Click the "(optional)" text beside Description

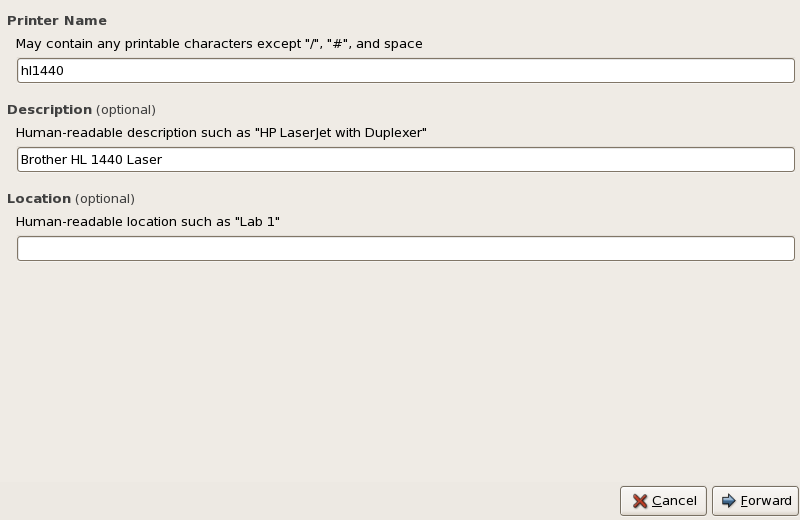[126, 109]
